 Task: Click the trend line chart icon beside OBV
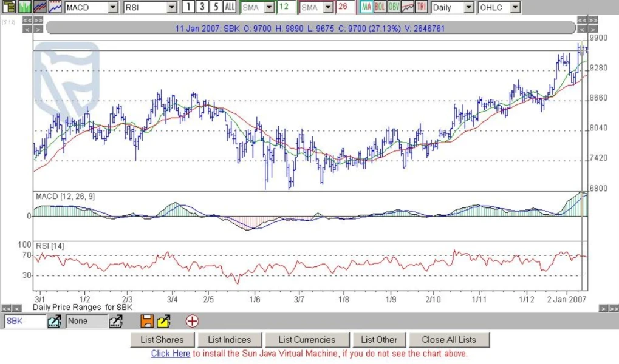tap(408, 7)
